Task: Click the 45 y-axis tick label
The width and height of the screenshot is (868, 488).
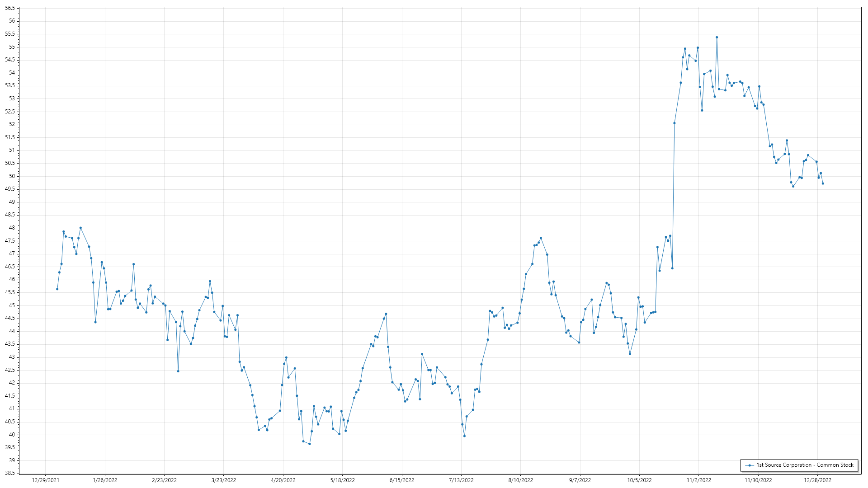Action: coord(12,305)
